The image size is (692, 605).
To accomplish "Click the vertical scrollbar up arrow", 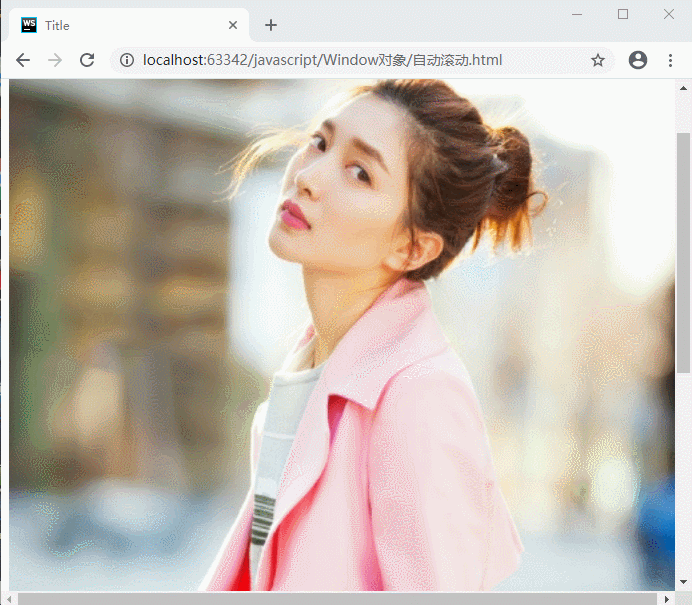I will [683, 88].
